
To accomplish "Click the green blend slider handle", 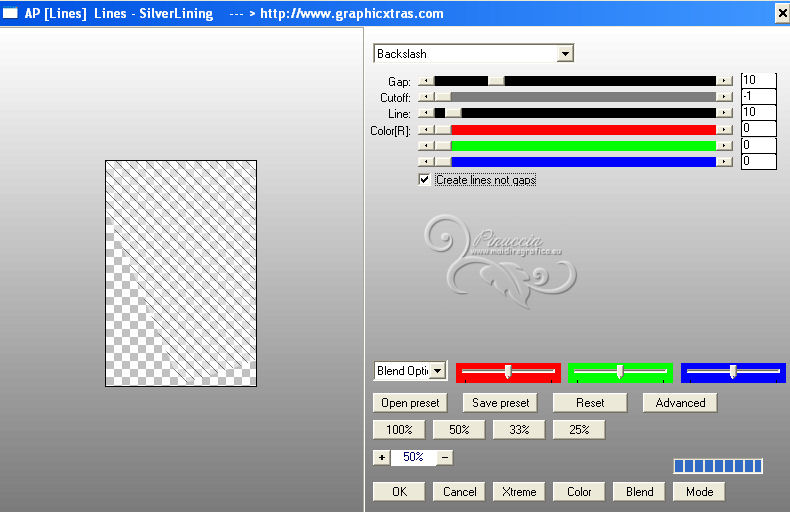I will coord(620,372).
